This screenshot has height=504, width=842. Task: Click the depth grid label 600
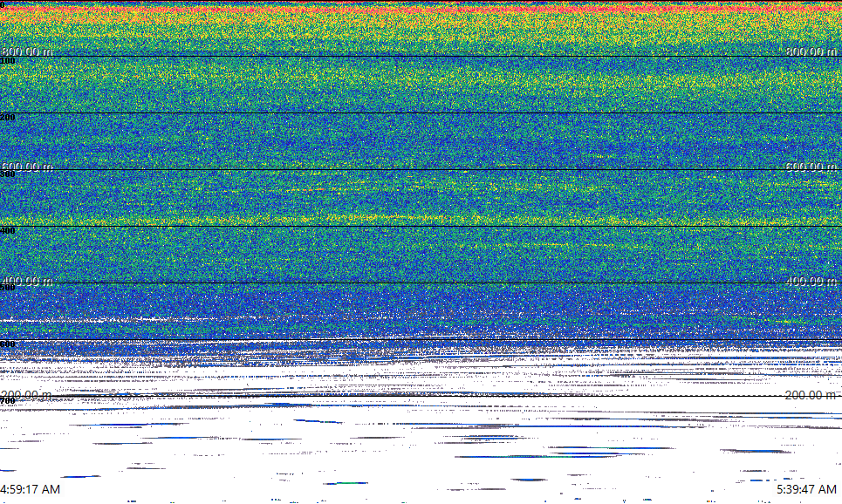(x=8, y=344)
